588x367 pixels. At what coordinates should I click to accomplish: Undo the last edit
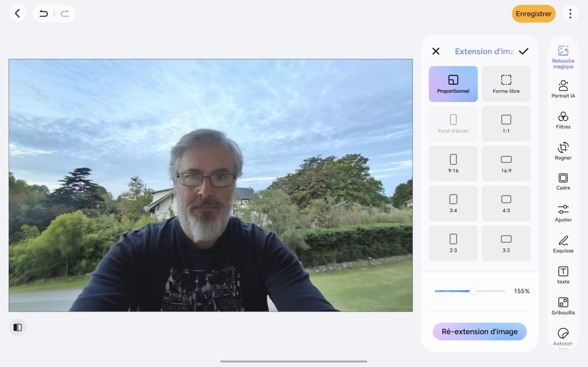[x=44, y=14]
